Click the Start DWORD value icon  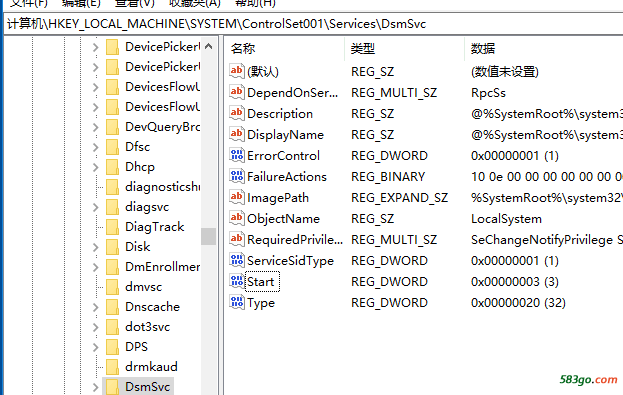[237, 281]
